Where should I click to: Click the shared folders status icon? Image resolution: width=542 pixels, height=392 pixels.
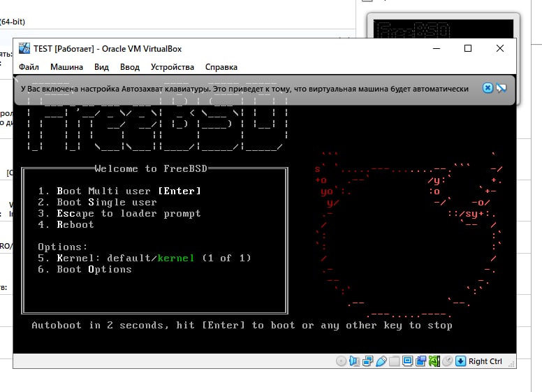tap(394, 361)
